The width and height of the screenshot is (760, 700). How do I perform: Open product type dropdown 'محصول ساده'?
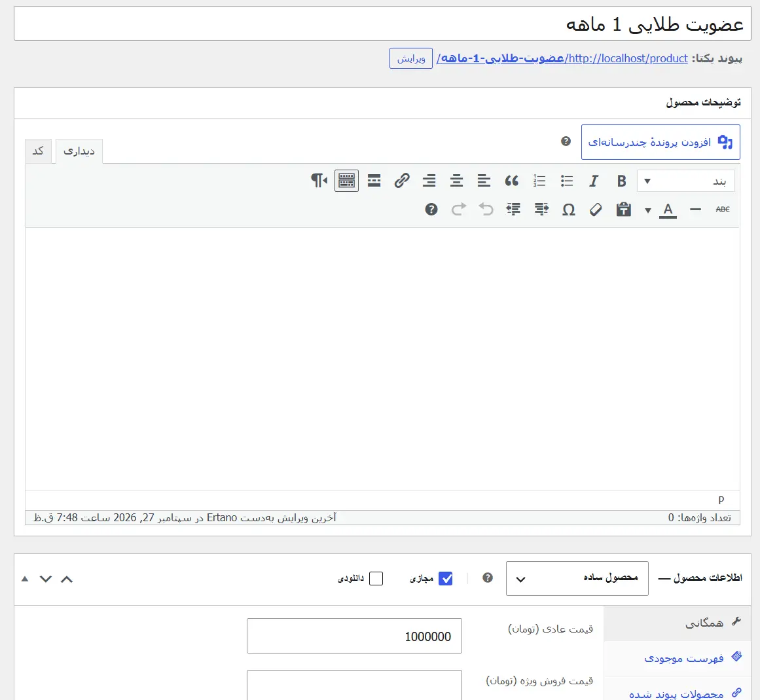pyautogui.click(x=577, y=578)
